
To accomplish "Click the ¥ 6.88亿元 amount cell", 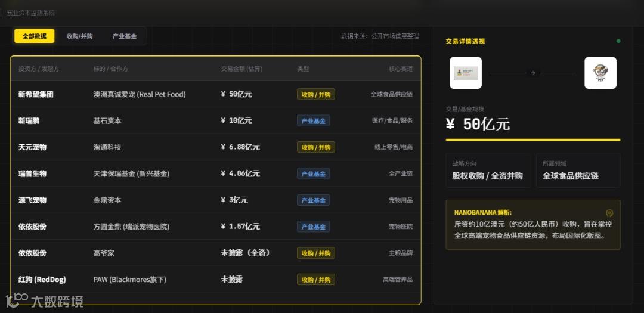I will (240, 147).
